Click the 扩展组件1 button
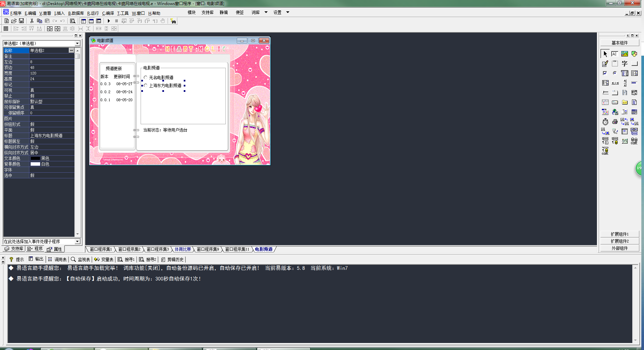 620,234
